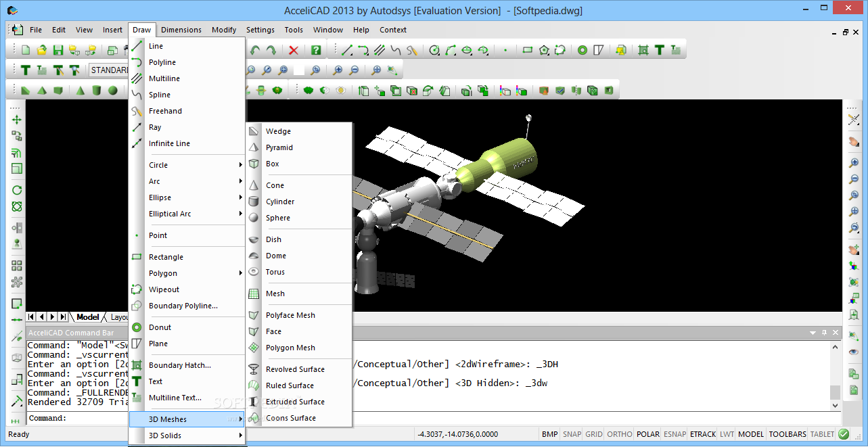Toggle ETRACK in the status bar
The image size is (868, 447).
pyautogui.click(x=703, y=434)
